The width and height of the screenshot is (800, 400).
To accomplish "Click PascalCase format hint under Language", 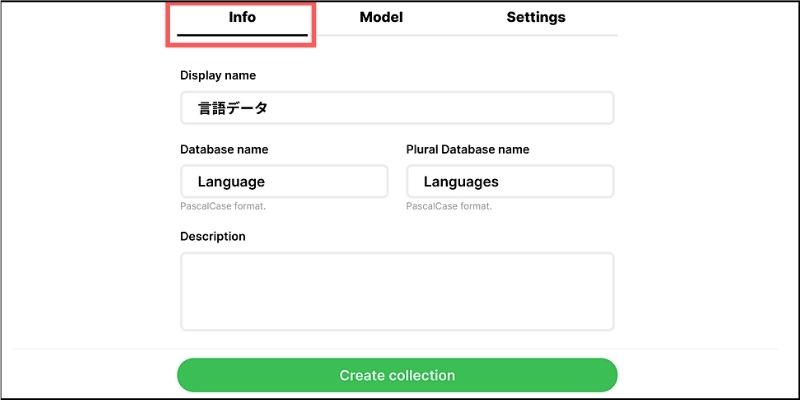I will (x=223, y=207).
